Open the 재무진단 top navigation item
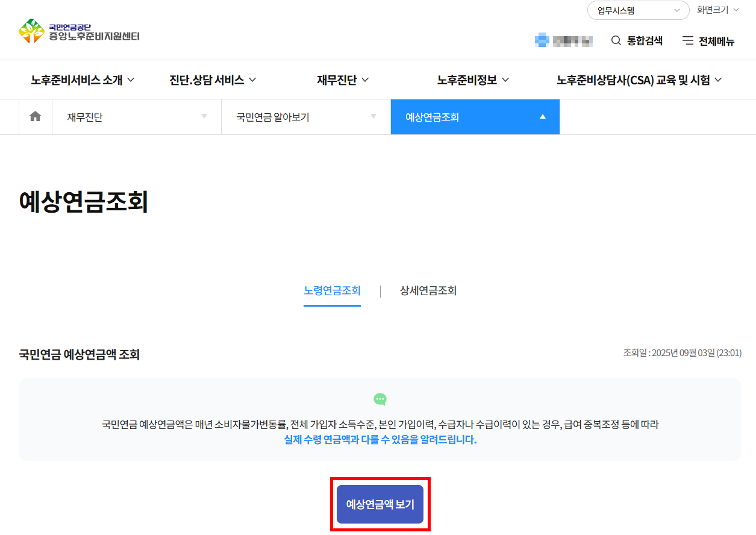 point(342,79)
